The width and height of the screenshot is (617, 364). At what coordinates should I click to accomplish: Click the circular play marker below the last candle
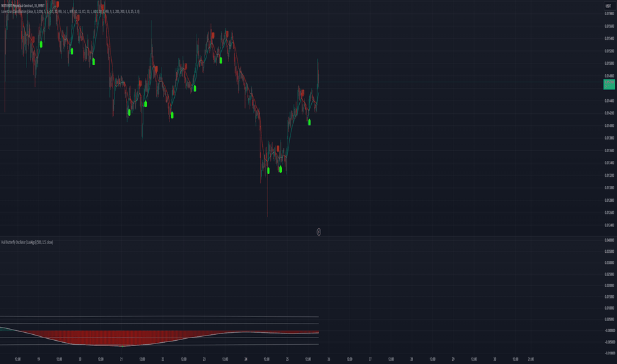point(318,232)
